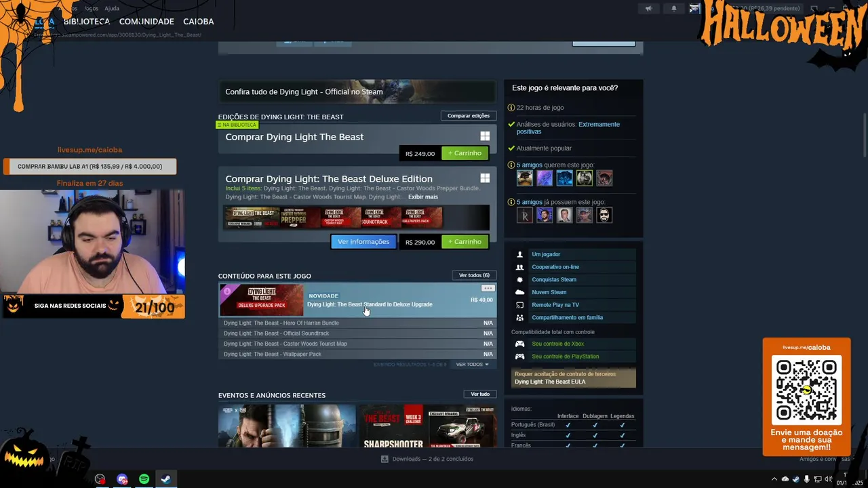This screenshot has height=488, width=868.
Task: Select the Wallpaper Pack DLC row
Action: 357,354
